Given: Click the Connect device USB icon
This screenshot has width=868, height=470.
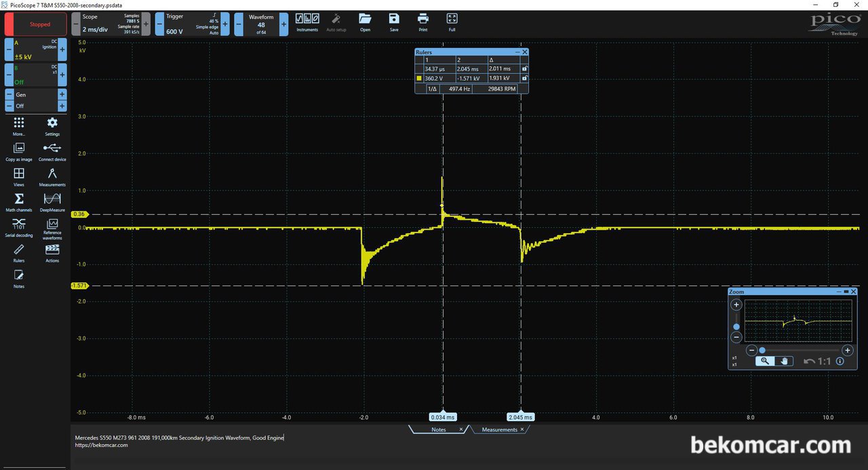Looking at the screenshot, I should (52, 150).
